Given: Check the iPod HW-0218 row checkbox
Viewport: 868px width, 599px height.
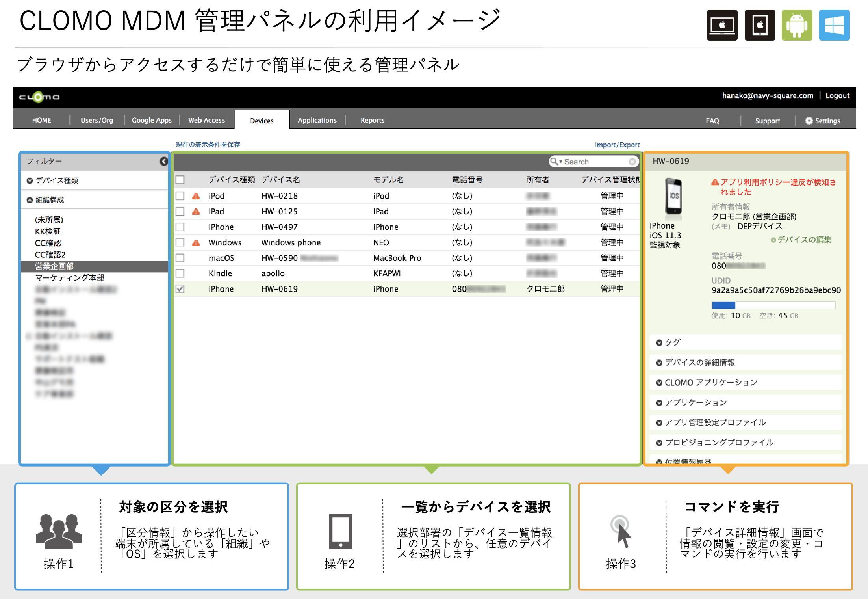Looking at the screenshot, I should coord(180,196).
